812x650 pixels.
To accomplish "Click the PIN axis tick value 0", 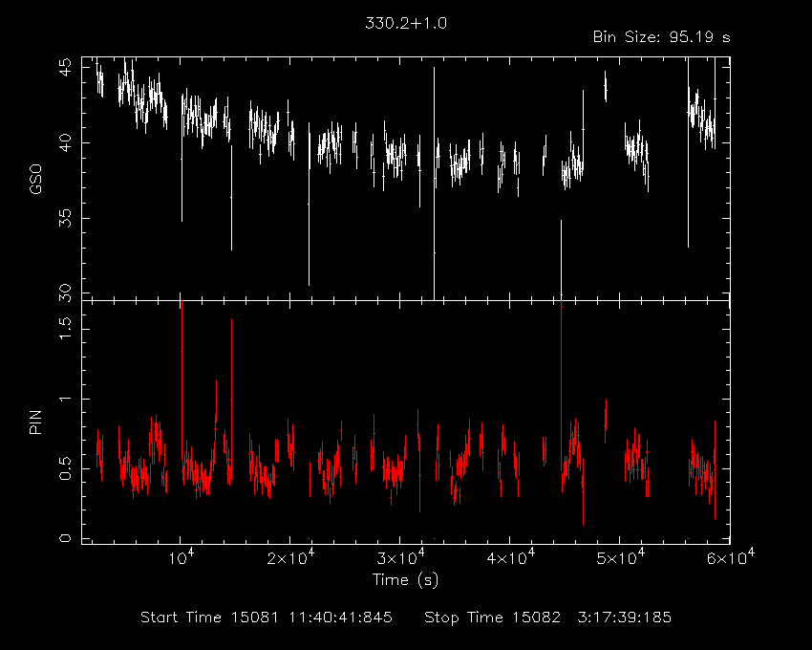I will (65, 538).
